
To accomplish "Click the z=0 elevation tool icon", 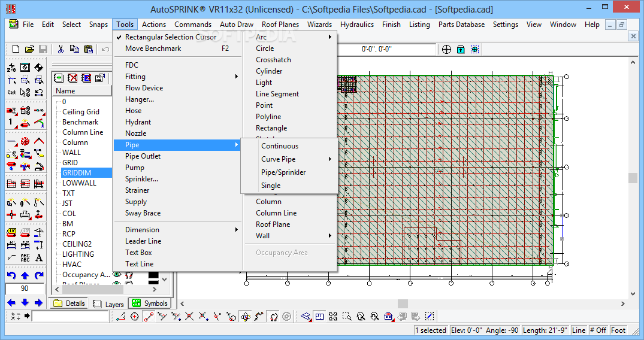I will (x=11, y=68).
